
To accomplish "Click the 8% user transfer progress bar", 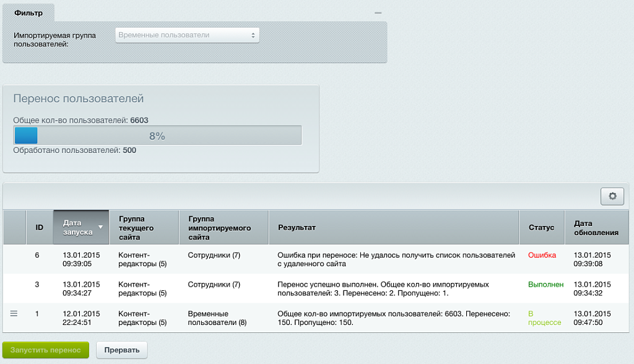I will 157,136.
